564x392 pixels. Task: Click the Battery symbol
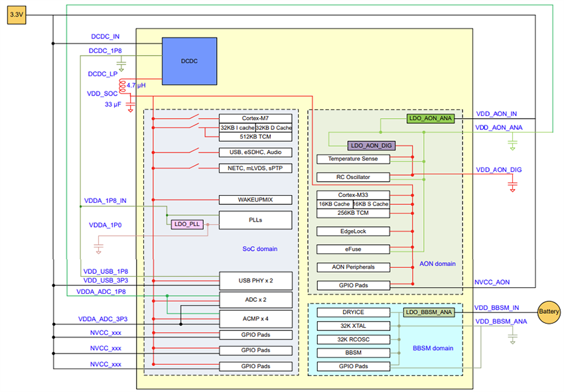click(x=548, y=312)
